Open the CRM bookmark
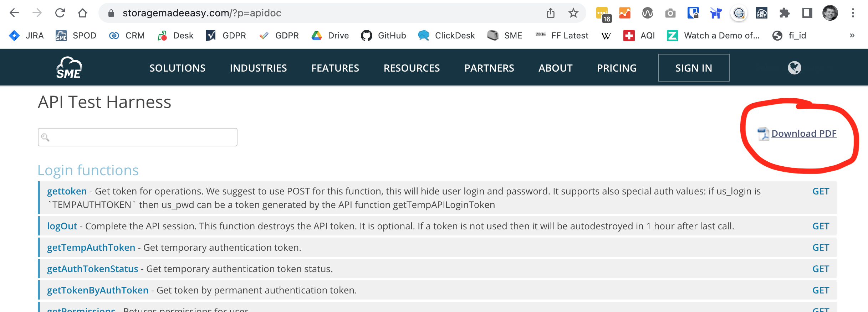This screenshot has width=868, height=312. 127,36
